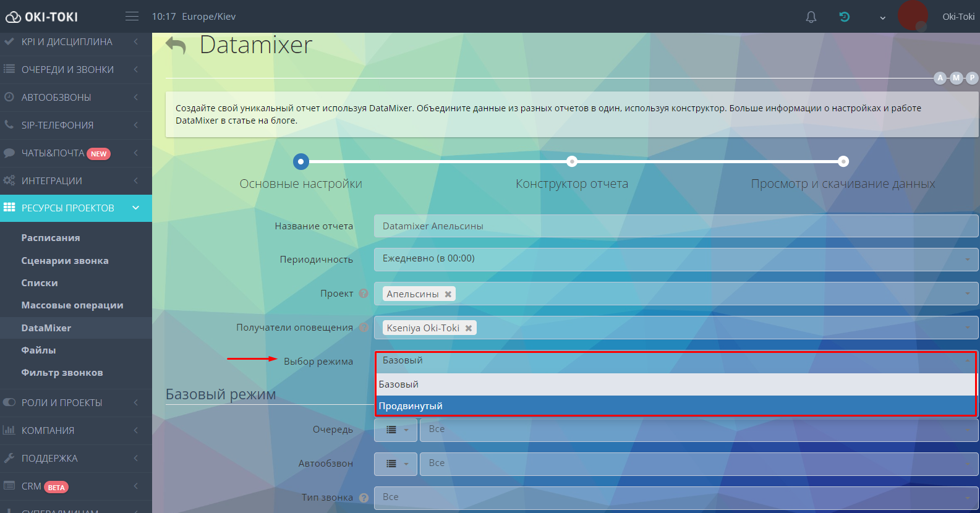Screen dimensions: 980x513
Task: Click the wrench icon of Поддержка
Action: pos(9,458)
